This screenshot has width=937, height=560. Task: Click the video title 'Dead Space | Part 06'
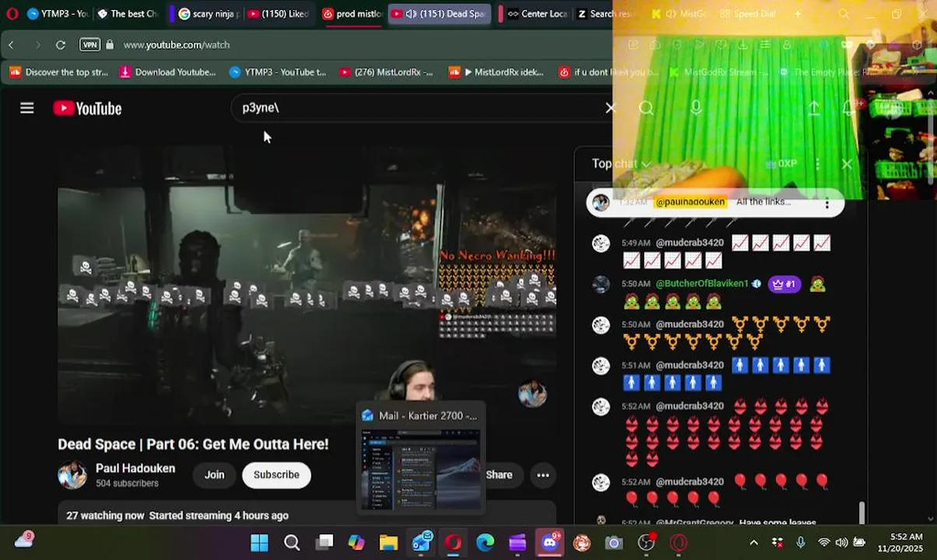(193, 444)
